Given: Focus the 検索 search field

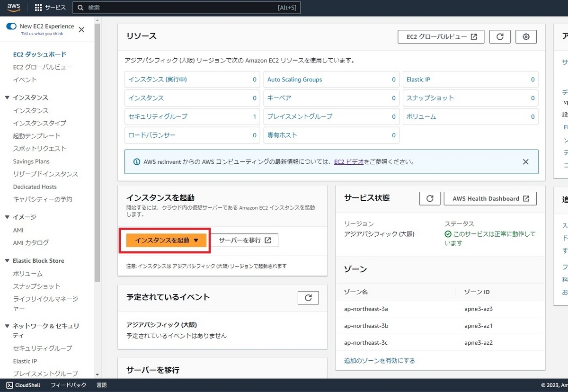Looking at the screenshot, I should tap(186, 8).
